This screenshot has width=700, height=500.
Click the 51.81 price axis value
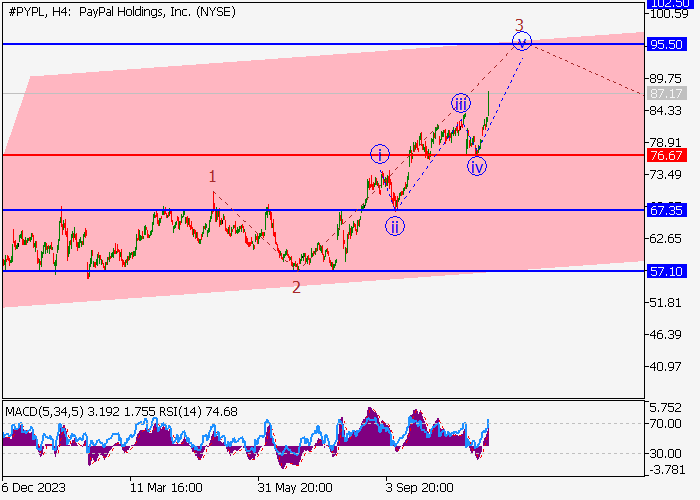point(666,303)
